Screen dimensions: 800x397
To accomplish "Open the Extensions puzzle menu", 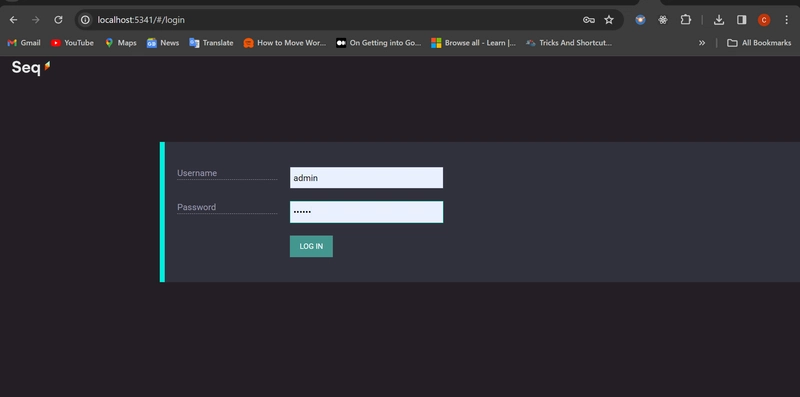I will pyautogui.click(x=686, y=20).
